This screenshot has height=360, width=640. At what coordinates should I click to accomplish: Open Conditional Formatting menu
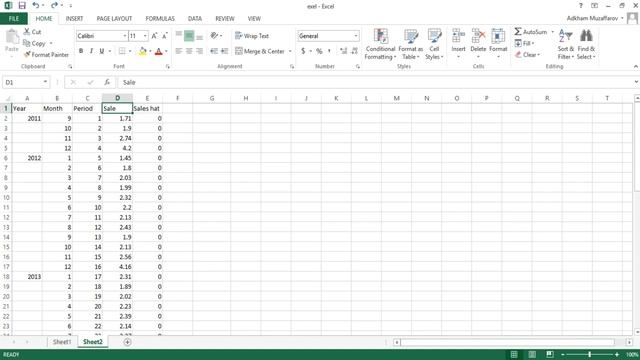[380, 44]
